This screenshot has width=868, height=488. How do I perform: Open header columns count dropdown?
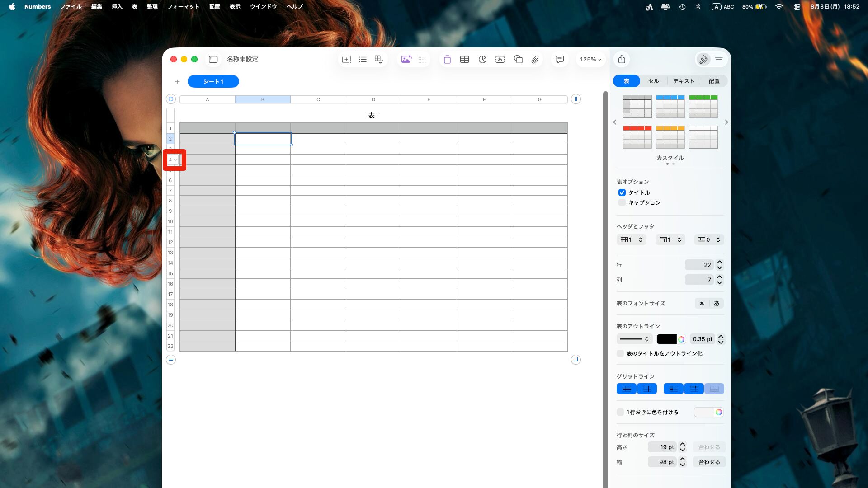631,239
